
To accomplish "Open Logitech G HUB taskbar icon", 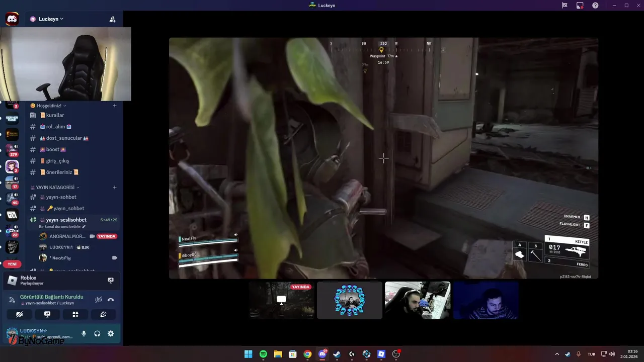I will (352, 354).
